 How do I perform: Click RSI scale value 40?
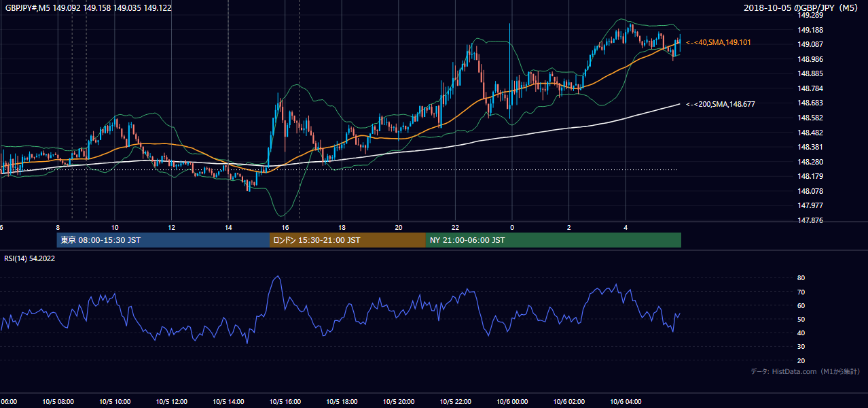point(801,333)
